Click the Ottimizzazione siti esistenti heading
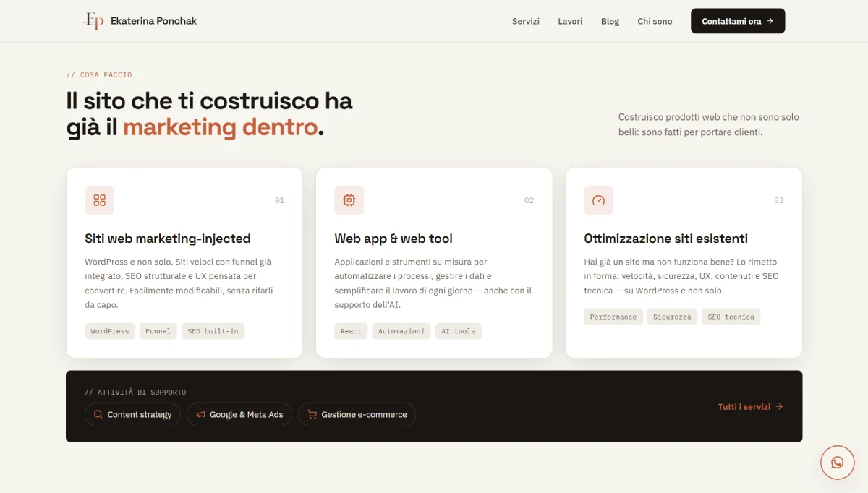 click(x=666, y=239)
